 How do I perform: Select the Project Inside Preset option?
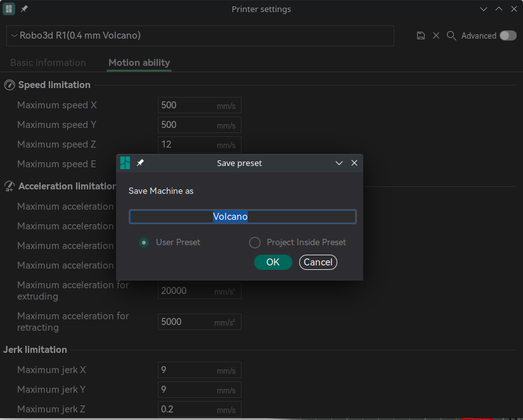254,242
